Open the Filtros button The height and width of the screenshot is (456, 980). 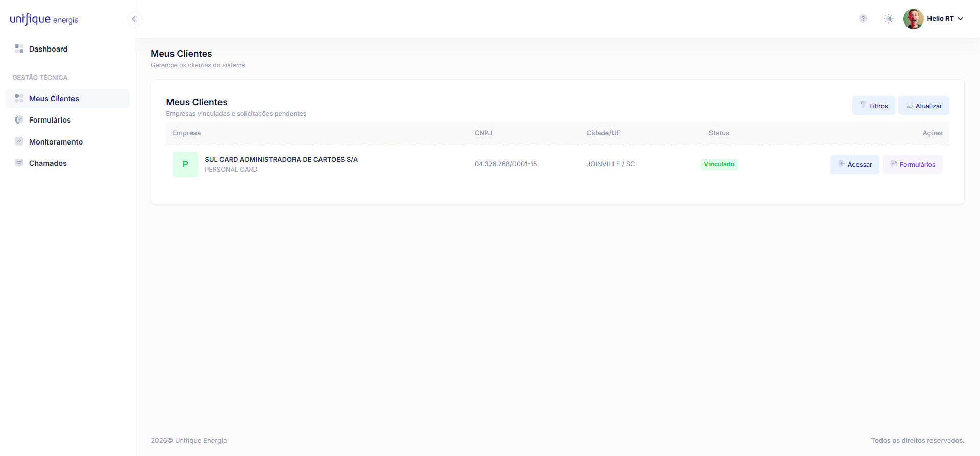tap(874, 106)
